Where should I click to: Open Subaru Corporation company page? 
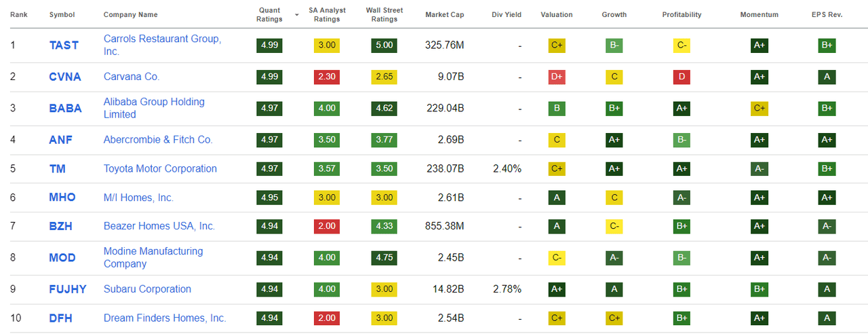pyautogui.click(x=147, y=289)
